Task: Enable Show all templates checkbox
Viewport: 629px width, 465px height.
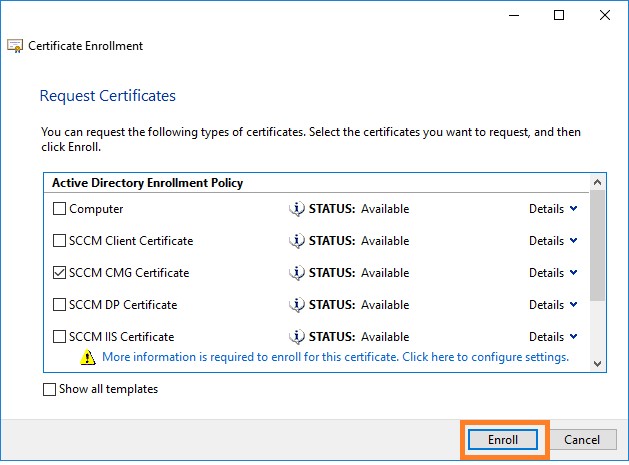Action: (x=49, y=389)
